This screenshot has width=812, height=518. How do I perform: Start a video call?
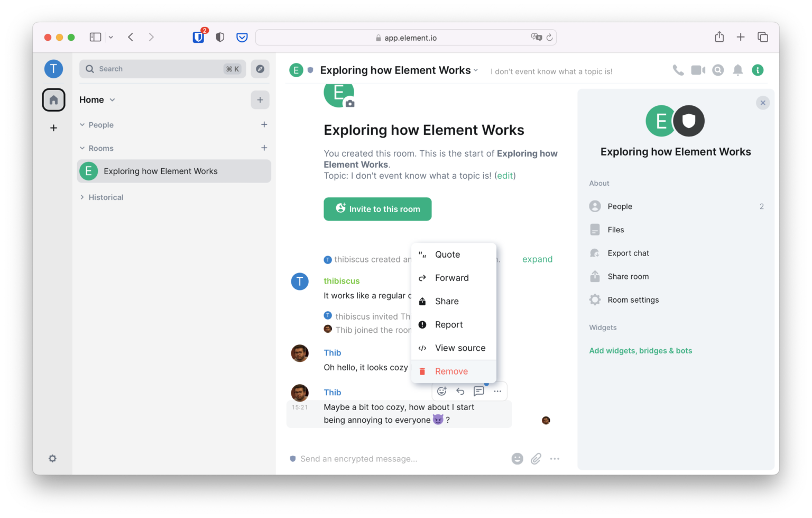click(x=698, y=69)
